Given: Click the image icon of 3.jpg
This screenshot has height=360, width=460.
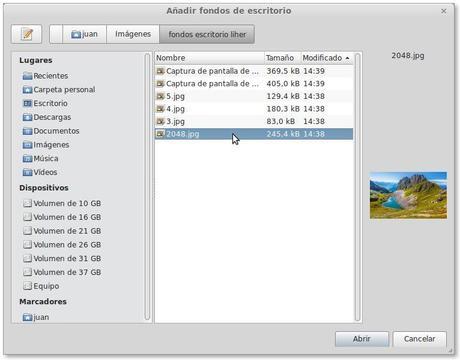Looking at the screenshot, I should [x=161, y=121].
